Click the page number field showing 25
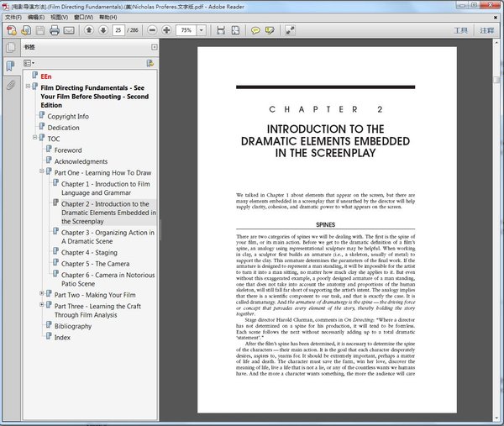504x426 pixels. [x=118, y=30]
